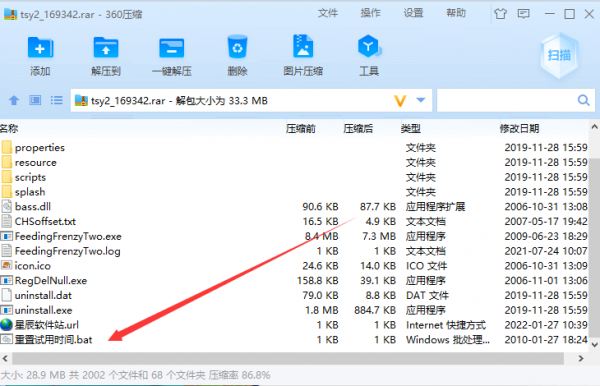Click the scripts folder icon
Viewport: 600px width, 386px height.
click(7, 177)
